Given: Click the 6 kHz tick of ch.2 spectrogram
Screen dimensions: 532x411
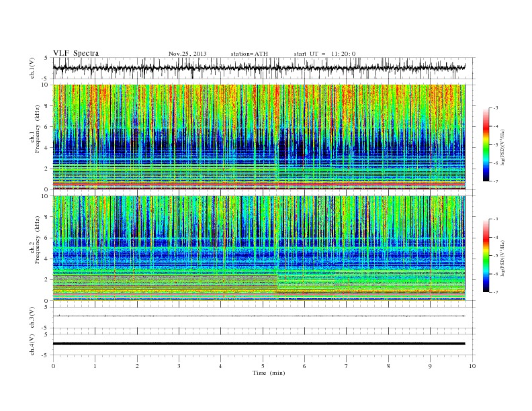Looking at the screenshot, I should tap(47, 238).
